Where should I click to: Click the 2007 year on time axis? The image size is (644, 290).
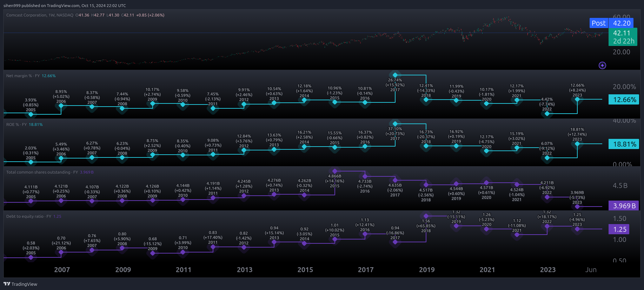62,270
